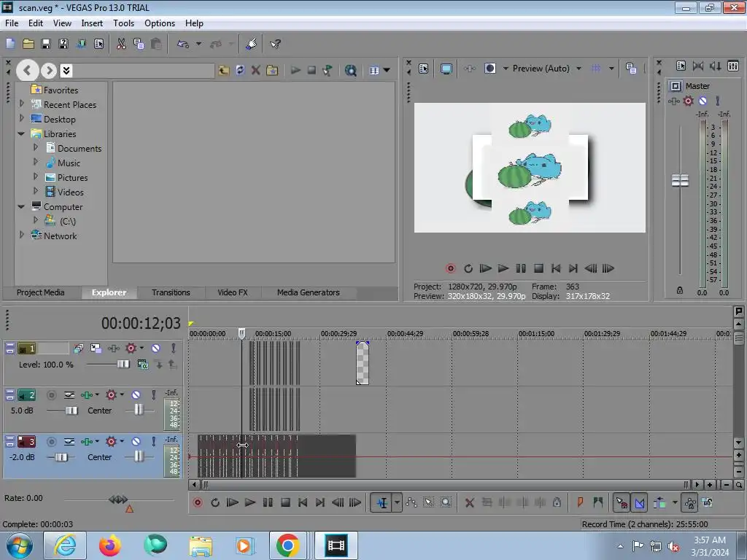Mute audio Track 2
The image size is (747, 560).
pos(136,394)
